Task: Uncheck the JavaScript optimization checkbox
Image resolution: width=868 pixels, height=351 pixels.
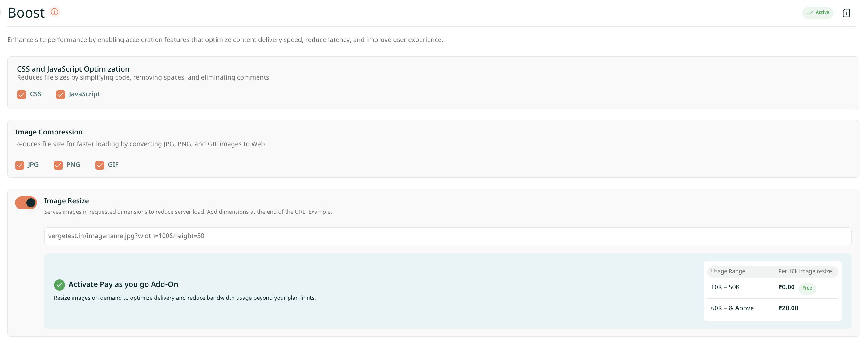Action: tap(61, 94)
